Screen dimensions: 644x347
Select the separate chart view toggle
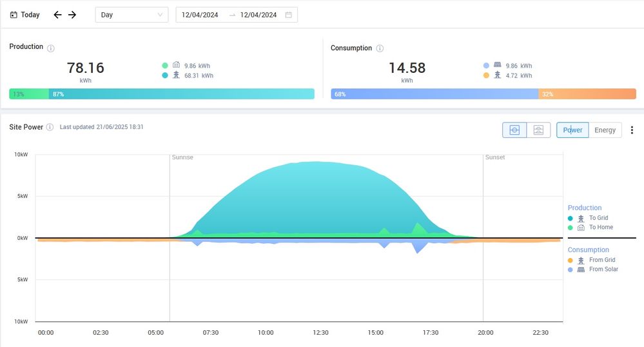[x=538, y=130]
